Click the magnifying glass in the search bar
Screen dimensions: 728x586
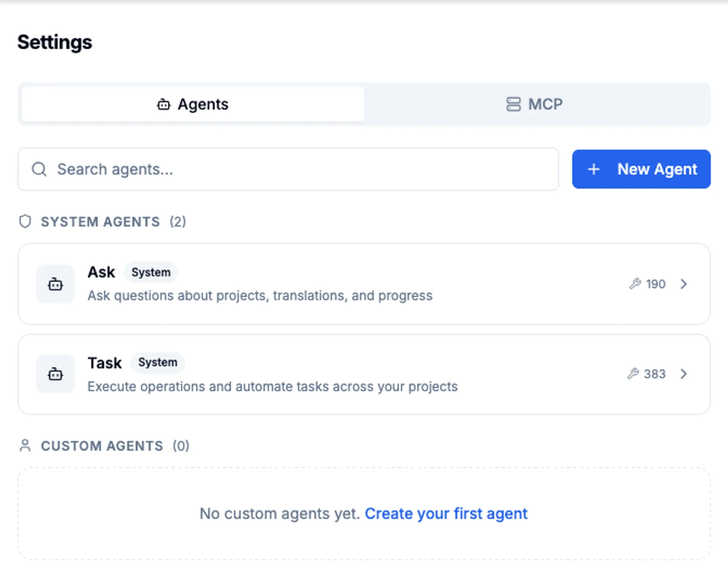coord(39,169)
